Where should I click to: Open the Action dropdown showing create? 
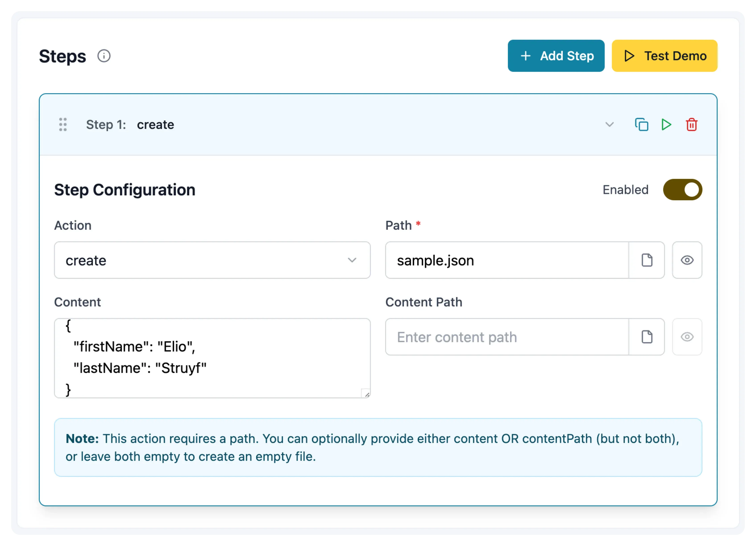212,260
